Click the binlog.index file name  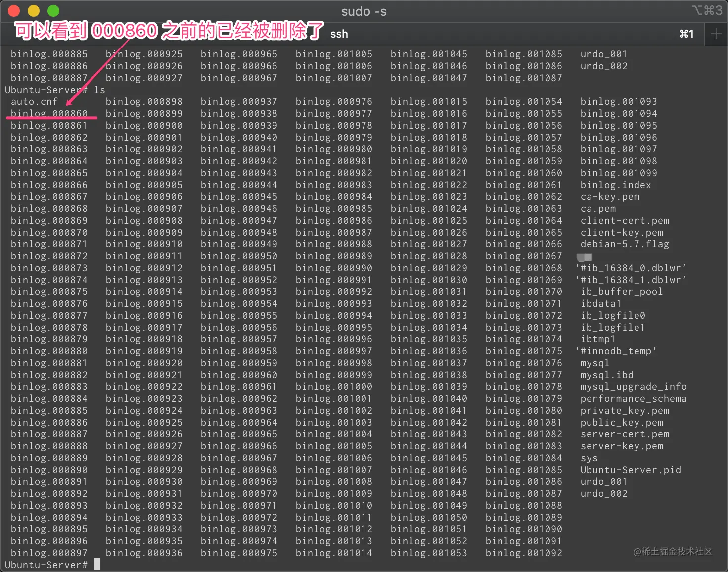click(616, 185)
